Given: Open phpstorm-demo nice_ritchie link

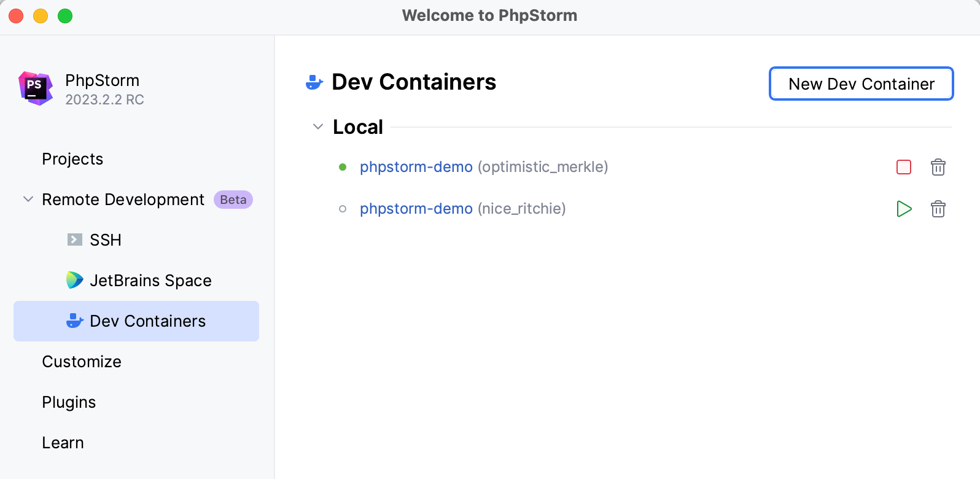Looking at the screenshot, I should 416,209.
